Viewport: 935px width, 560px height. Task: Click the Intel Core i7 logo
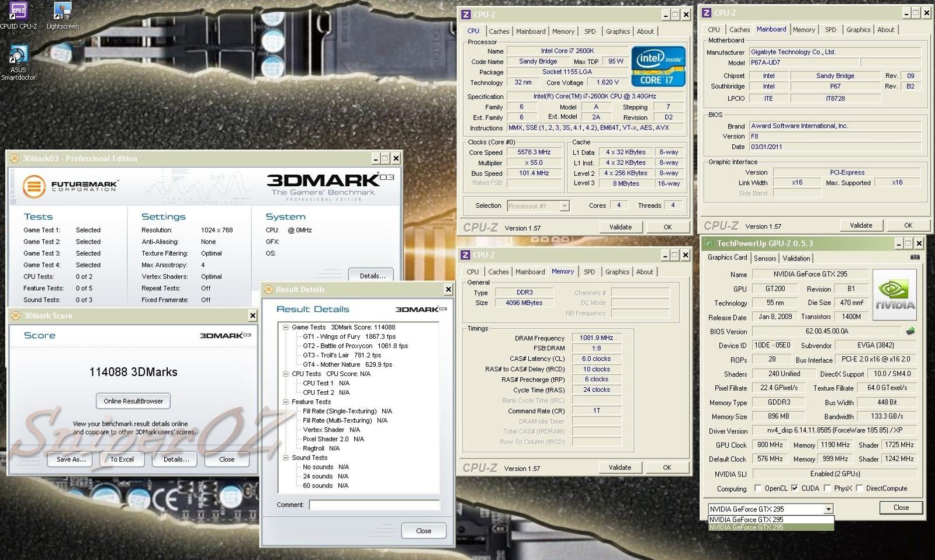pos(658,66)
